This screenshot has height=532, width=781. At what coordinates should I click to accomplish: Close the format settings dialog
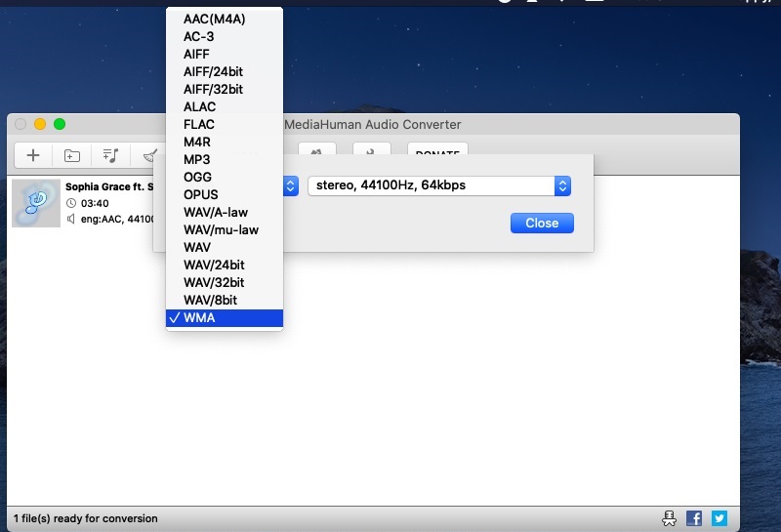coord(542,224)
